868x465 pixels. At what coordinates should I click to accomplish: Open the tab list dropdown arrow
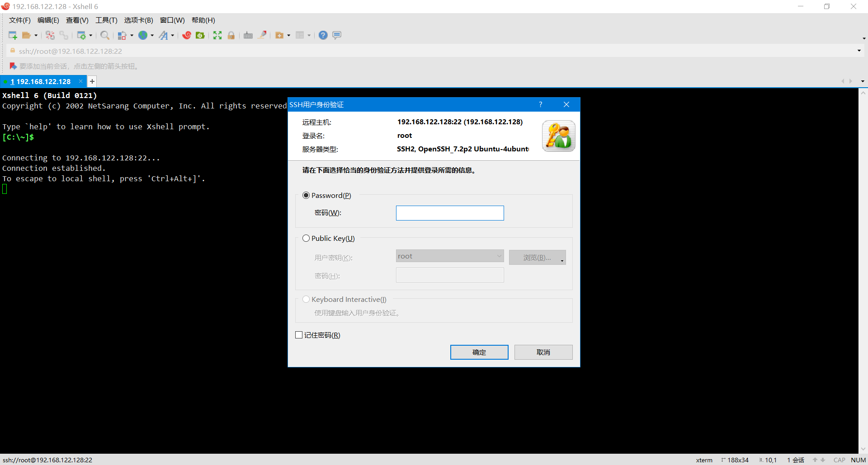pos(863,81)
